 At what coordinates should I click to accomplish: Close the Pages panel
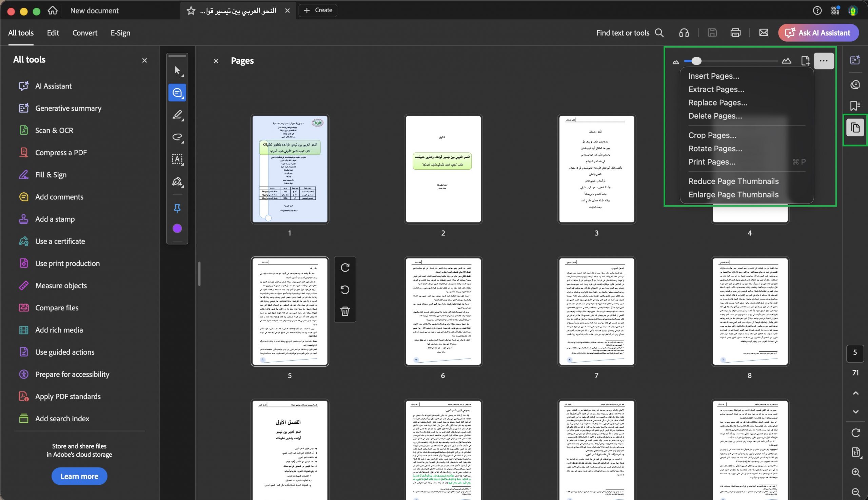click(x=216, y=61)
